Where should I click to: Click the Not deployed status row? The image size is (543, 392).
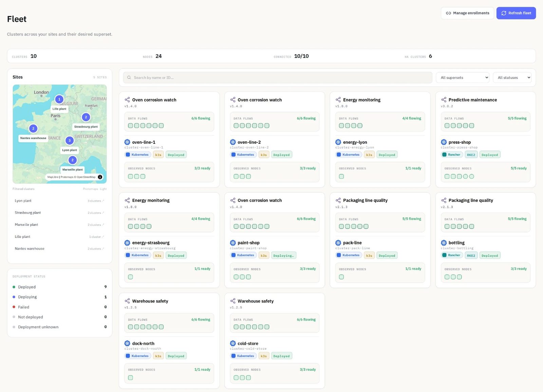(x=60, y=317)
